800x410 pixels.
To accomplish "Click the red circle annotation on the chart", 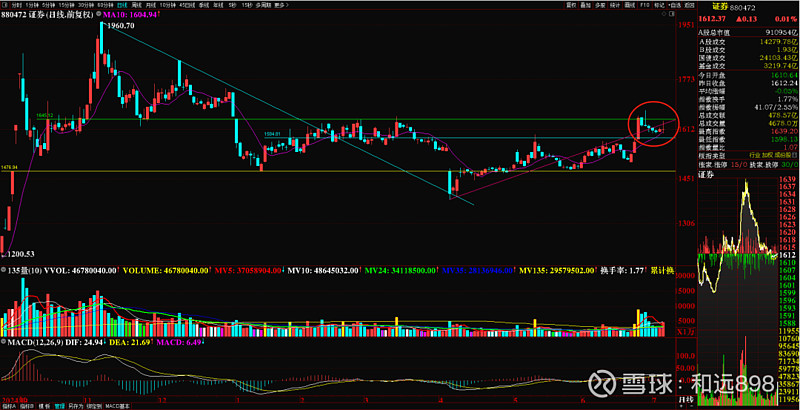I will [x=653, y=124].
